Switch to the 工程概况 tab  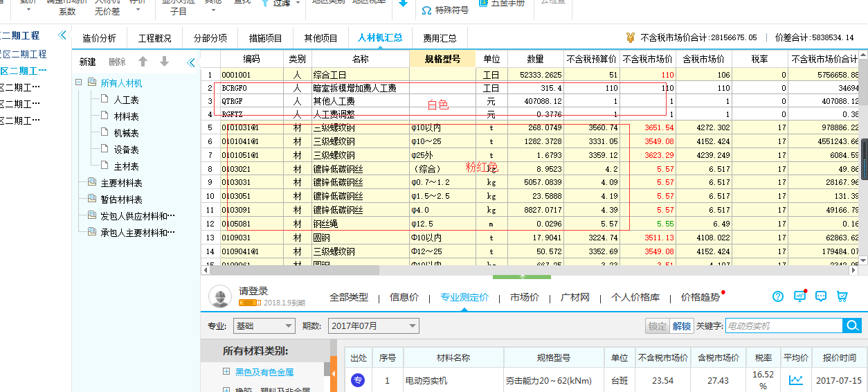[154, 38]
